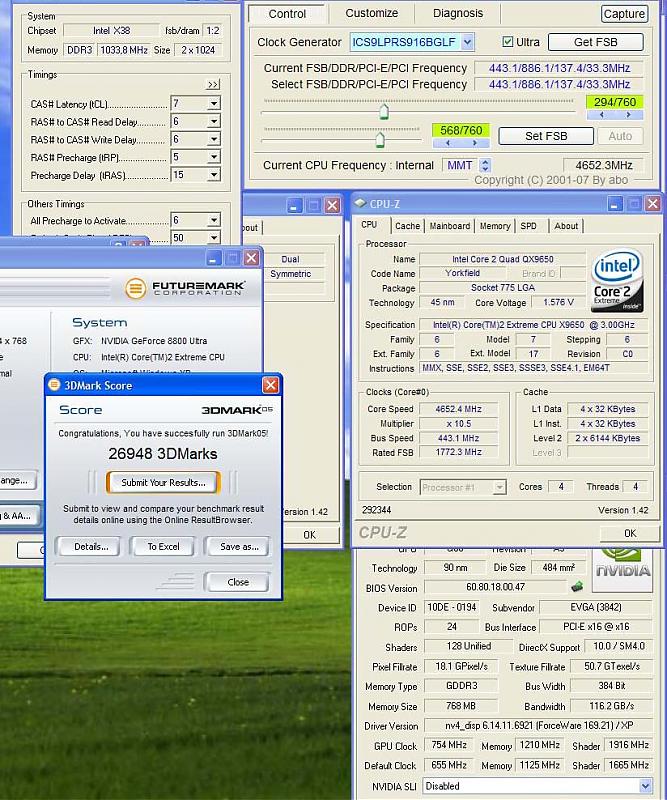Click right arrow under 294/760 value
This screenshot has height=800, width=667.
click(628, 115)
